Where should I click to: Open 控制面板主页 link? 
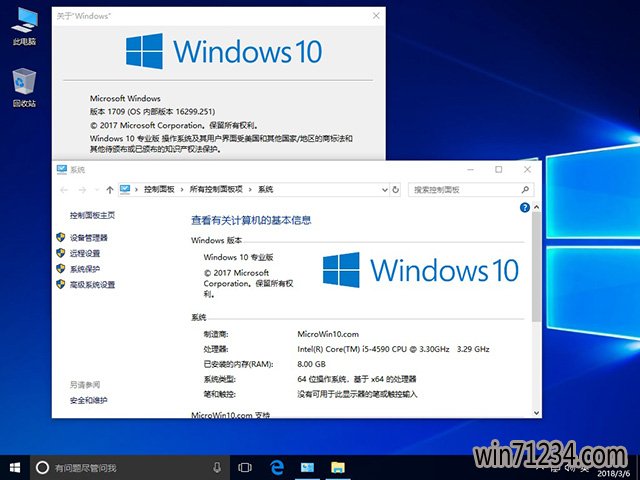click(92, 215)
